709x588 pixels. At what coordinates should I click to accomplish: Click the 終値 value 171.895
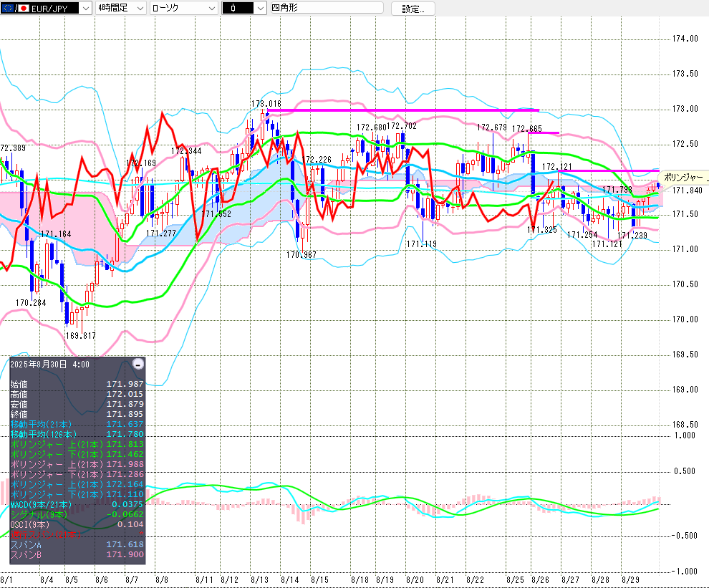click(125, 414)
